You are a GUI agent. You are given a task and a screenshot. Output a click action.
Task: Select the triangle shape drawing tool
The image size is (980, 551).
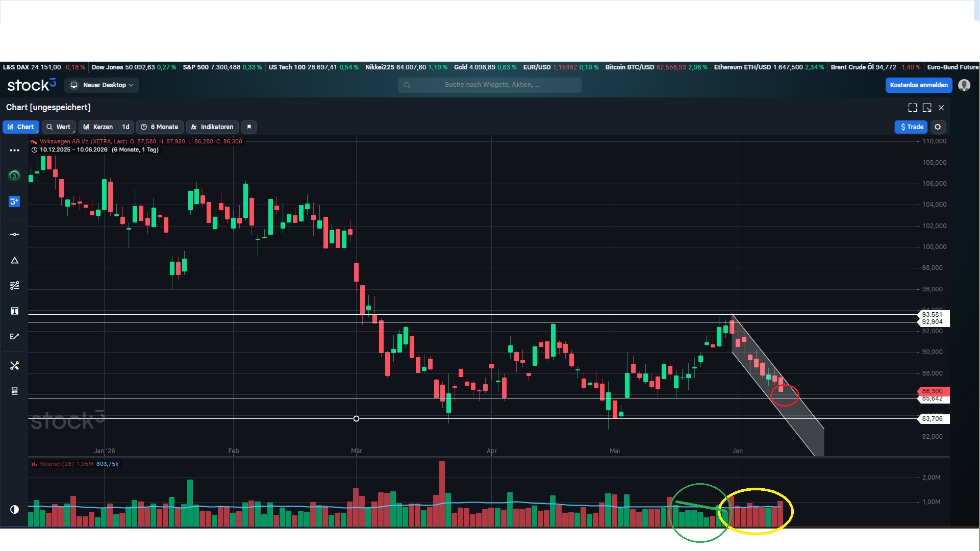coord(14,260)
